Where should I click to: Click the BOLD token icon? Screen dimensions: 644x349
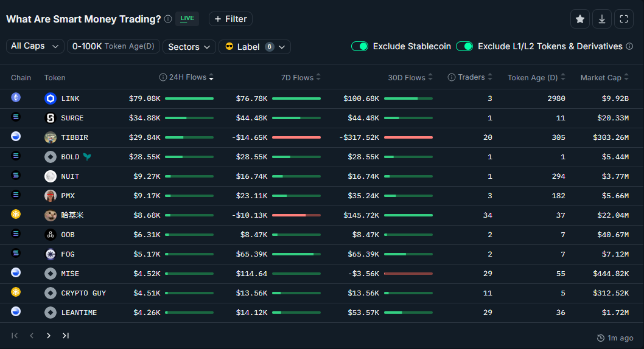pyautogui.click(x=50, y=157)
